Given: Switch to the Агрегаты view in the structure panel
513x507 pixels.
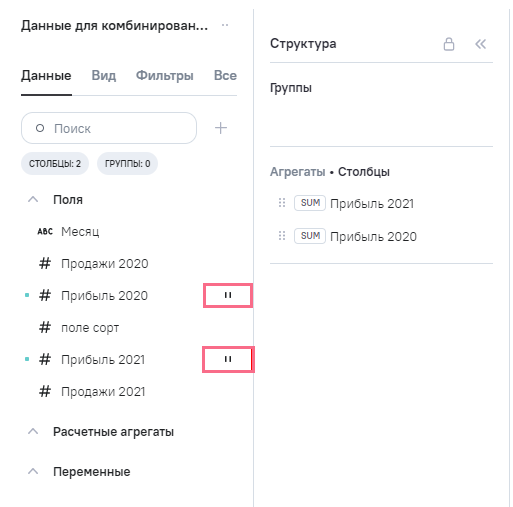Looking at the screenshot, I should pyautogui.click(x=297, y=172).
